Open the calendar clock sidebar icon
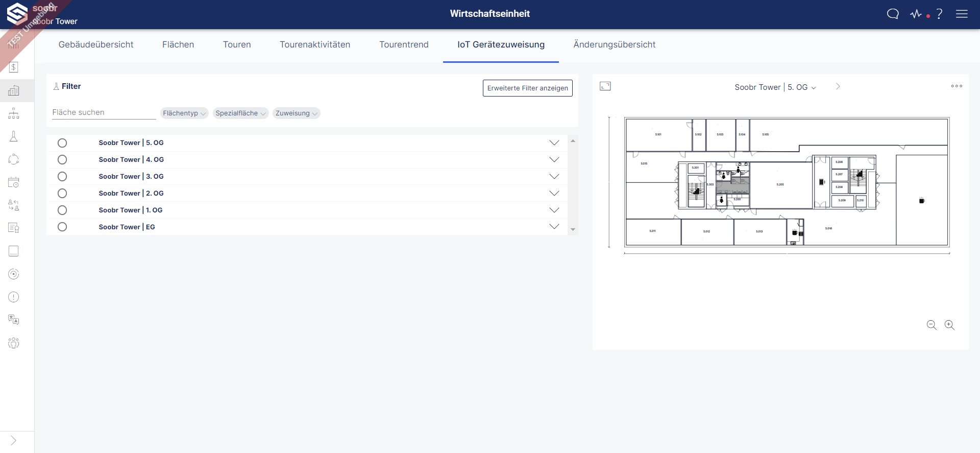This screenshot has width=980, height=453. 14,182
